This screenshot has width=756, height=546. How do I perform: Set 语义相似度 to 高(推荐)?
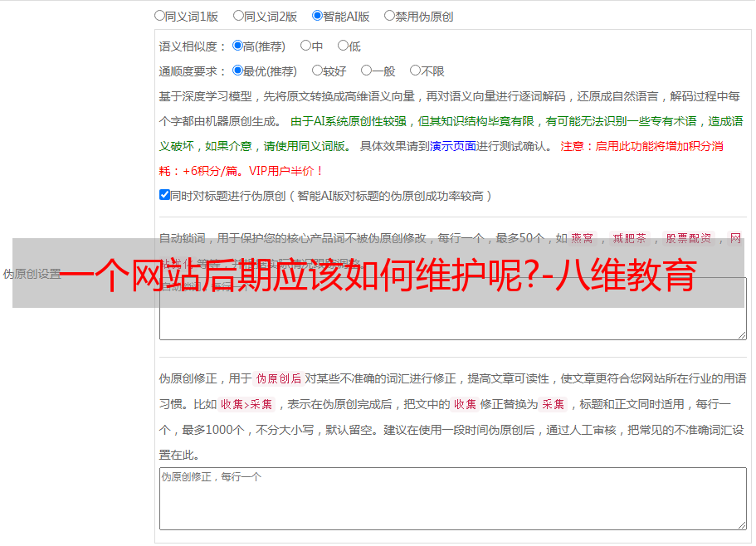coord(237,46)
